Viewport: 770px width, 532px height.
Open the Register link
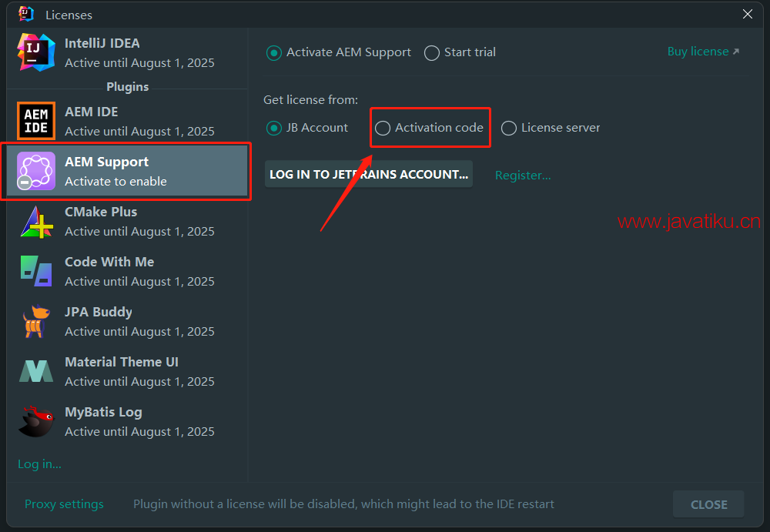coord(523,176)
